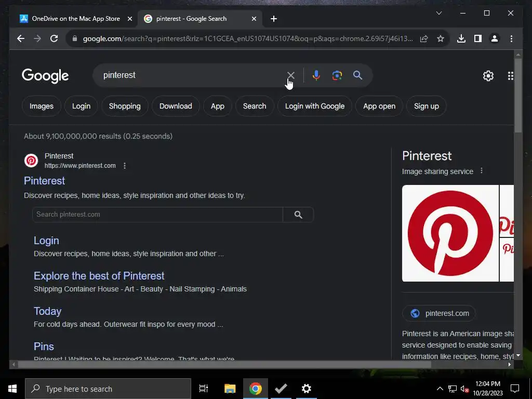This screenshot has height=399, width=532.
Task: Open a new Chrome tab
Action: coord(274,19)
